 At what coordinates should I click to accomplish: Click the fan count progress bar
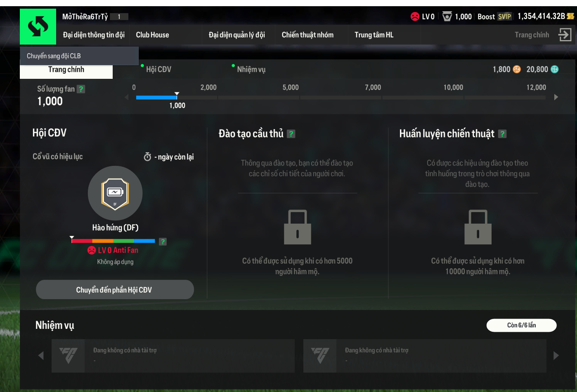click(341, 97)
